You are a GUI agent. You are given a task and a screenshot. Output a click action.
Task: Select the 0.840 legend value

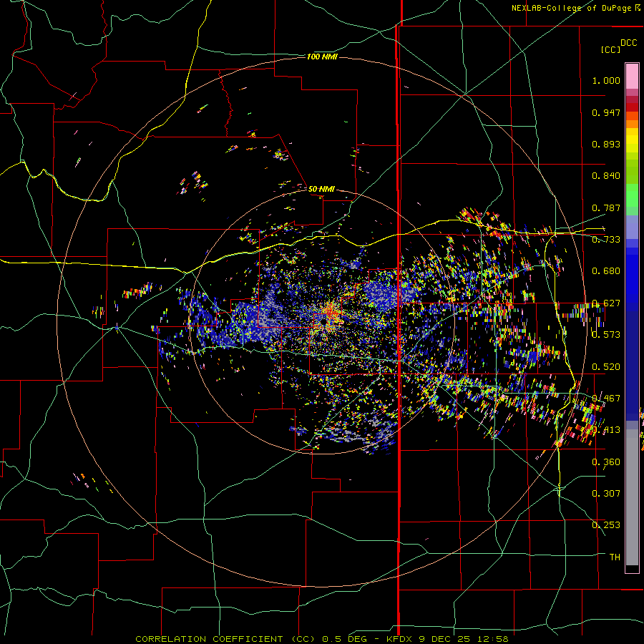coord(606,176)
